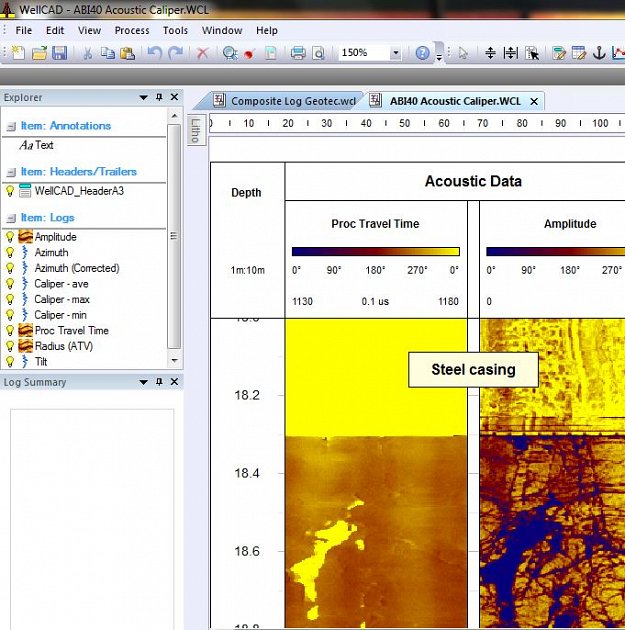Open the 150% zoom level dropdown
The height and width of the screenshot is (630, 625).
coord(395,53)
